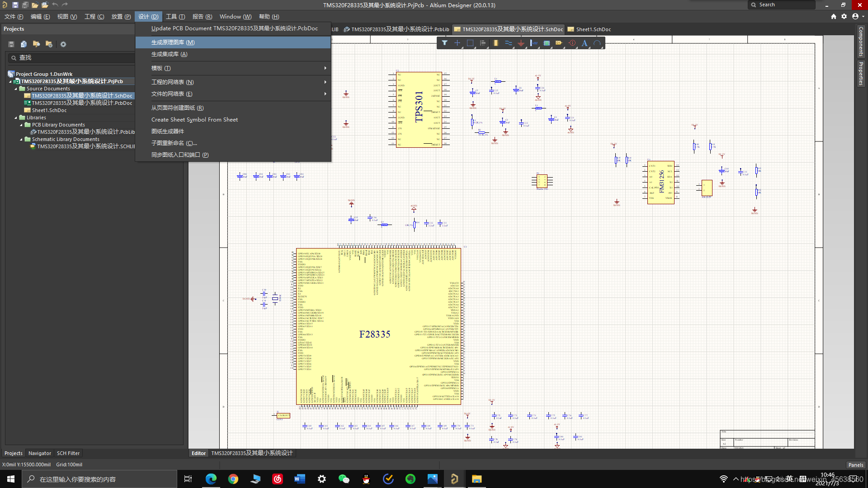Open Projects panel settings gear icon
Screen dimensions: 868x488
click(63, 44)
